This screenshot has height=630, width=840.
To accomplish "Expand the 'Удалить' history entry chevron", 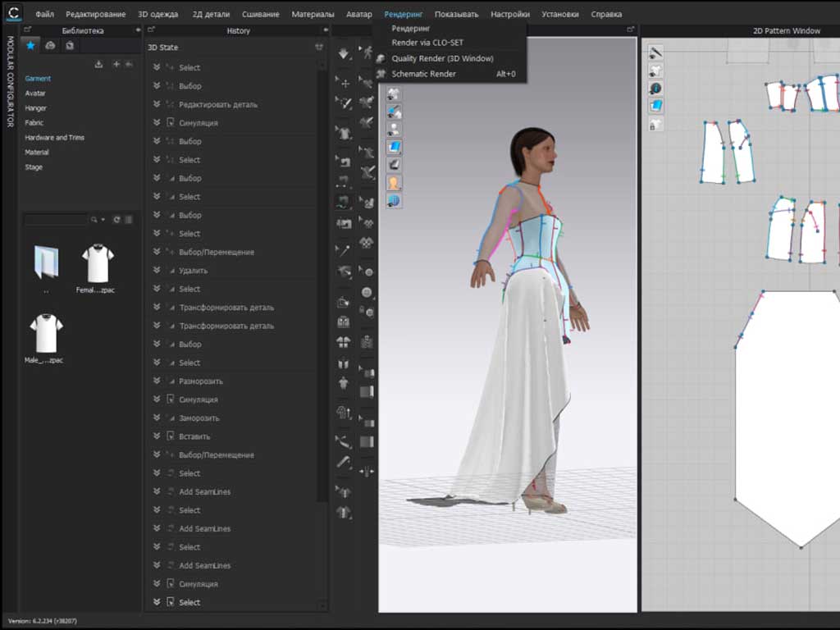I will [x=157, y=271].
